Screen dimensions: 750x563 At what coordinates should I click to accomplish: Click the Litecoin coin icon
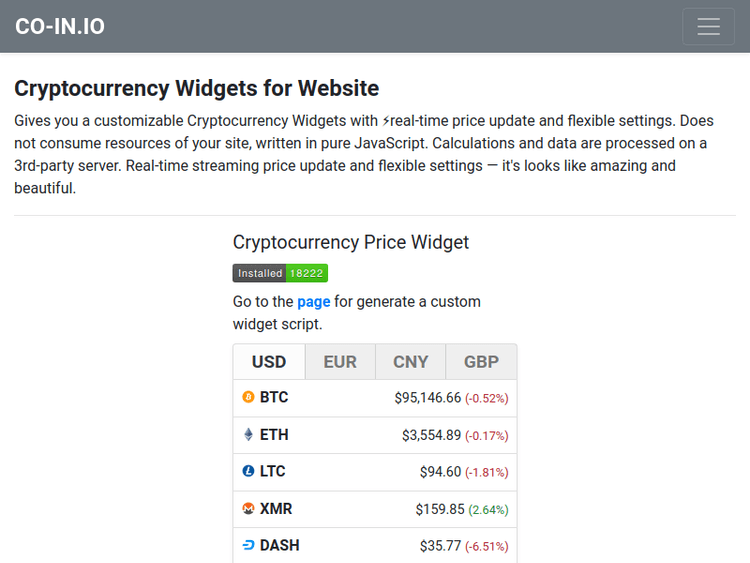click(249, 471)
